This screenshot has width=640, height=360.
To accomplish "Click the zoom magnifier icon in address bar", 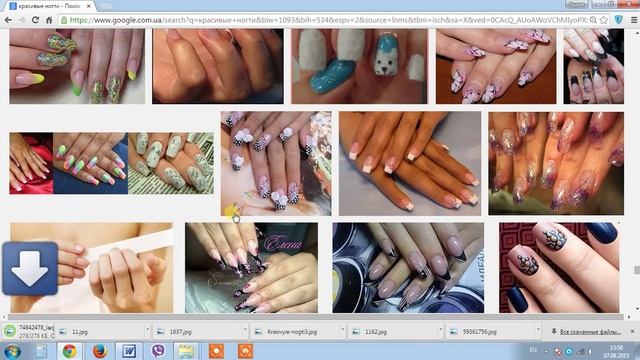I will pos(593,20).
